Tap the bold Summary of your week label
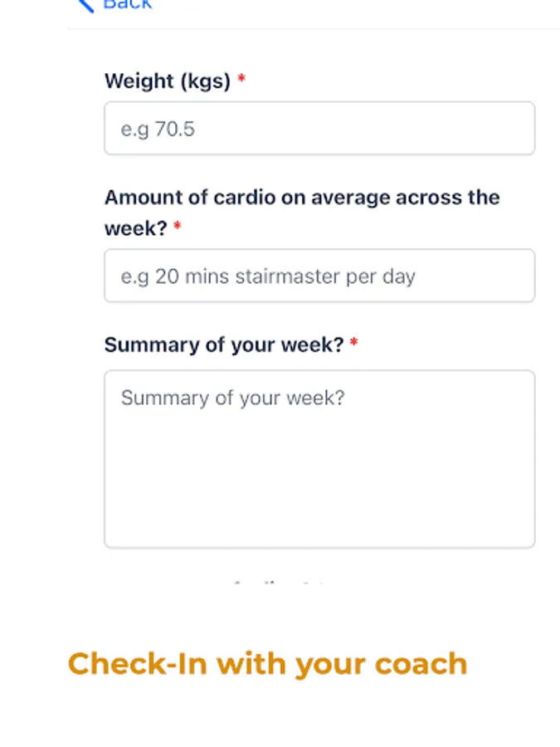The image size is (560, 747). pos(223,344)
